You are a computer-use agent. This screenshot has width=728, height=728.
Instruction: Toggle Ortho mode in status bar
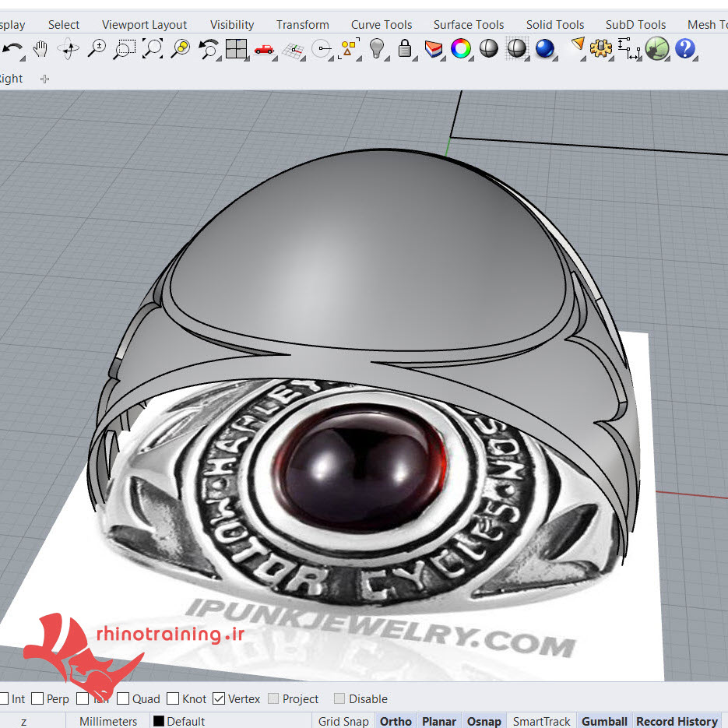[396, 721]
